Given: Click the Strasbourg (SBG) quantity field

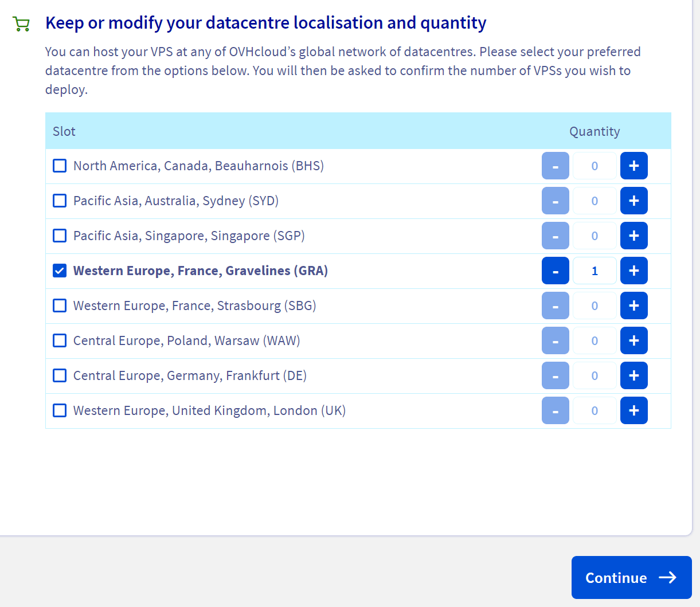Looking at the screenshot, I should tap(595, 306).
